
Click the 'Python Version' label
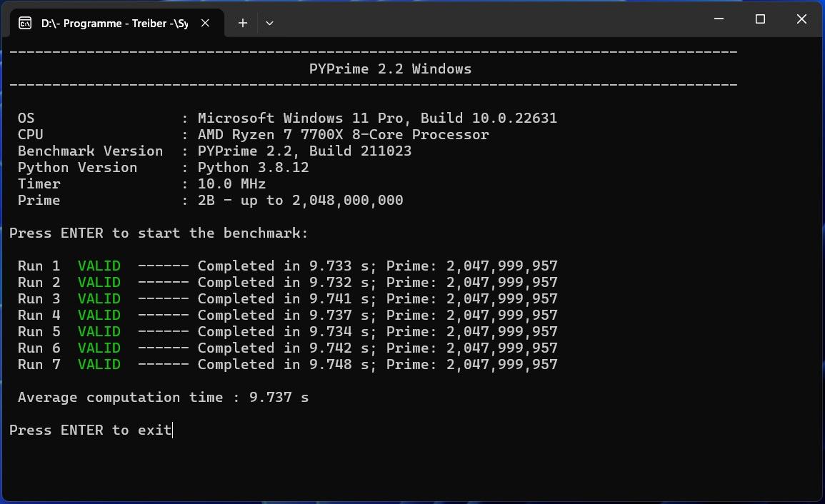77,167
